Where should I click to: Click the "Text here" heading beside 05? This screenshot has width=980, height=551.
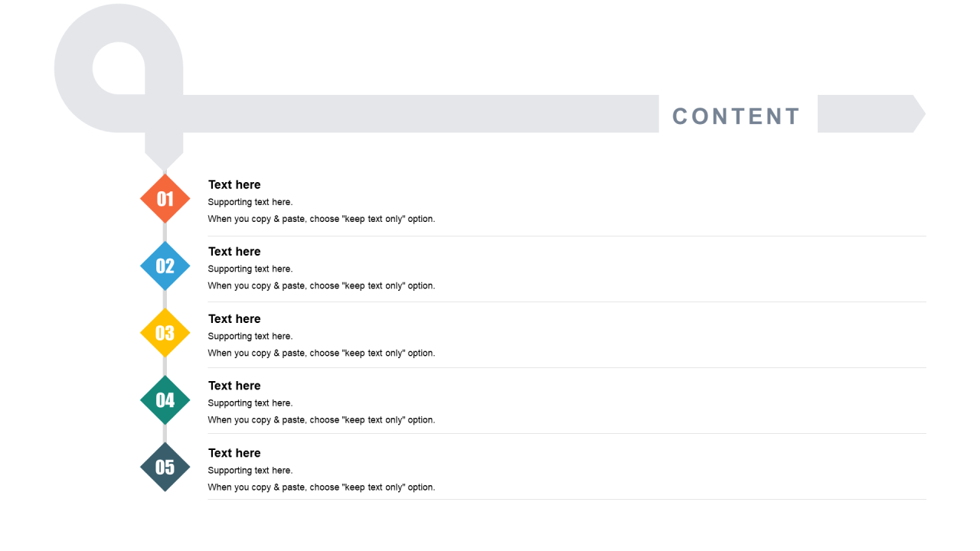coord(234,453)
